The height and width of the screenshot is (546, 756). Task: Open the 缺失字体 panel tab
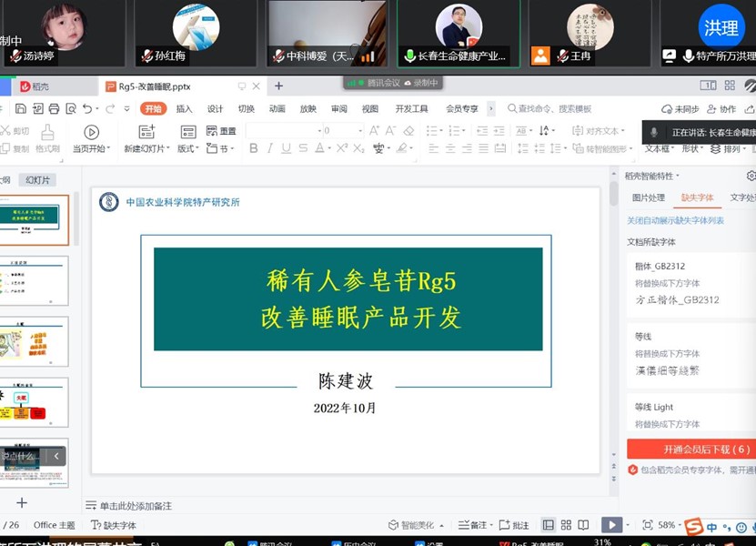click(698, 196)
